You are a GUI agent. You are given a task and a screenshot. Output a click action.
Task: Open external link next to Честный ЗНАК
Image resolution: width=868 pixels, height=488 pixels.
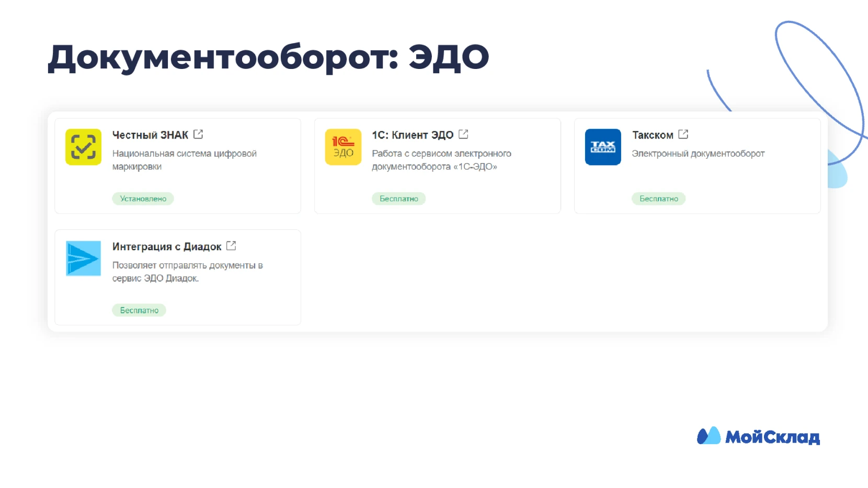tap(198, 134)
